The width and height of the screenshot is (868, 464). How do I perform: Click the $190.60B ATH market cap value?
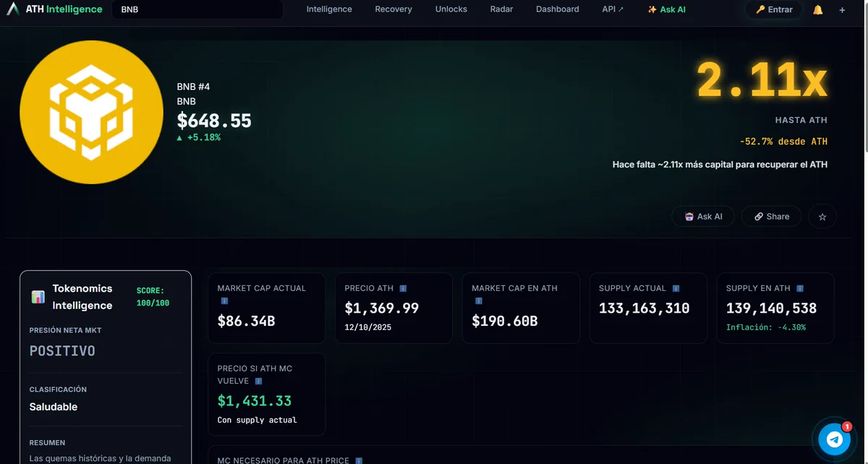click(505, 321)
